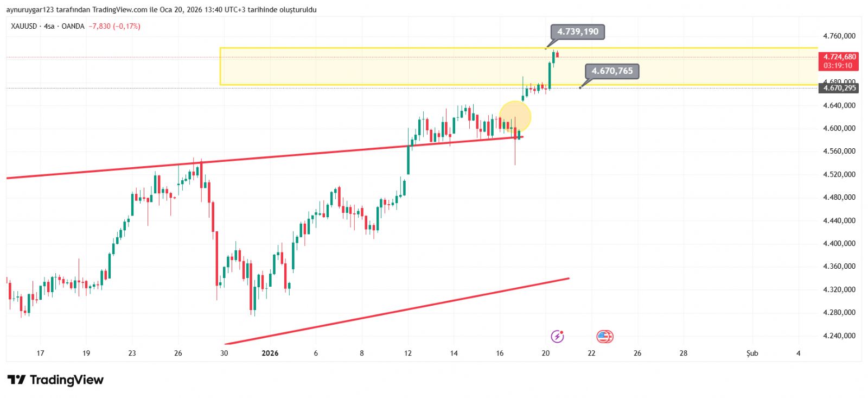
Task: Select the yellow shaded rectangle zone
Action: click(x=380, y=66)
